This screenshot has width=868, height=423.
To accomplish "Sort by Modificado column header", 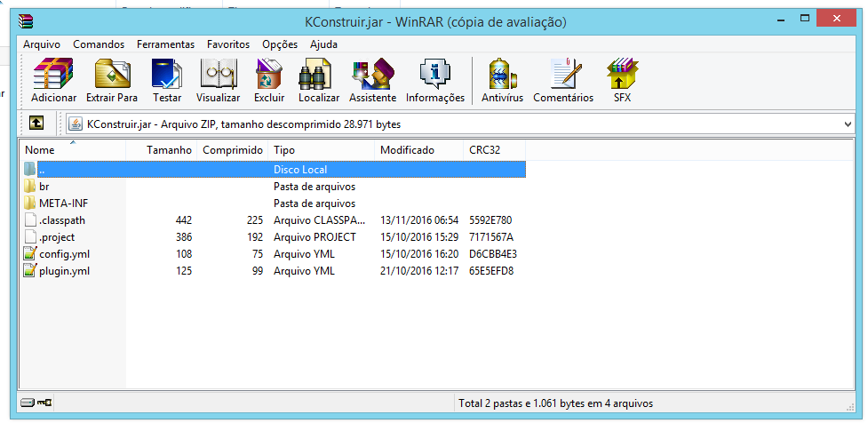I will 418,150.
